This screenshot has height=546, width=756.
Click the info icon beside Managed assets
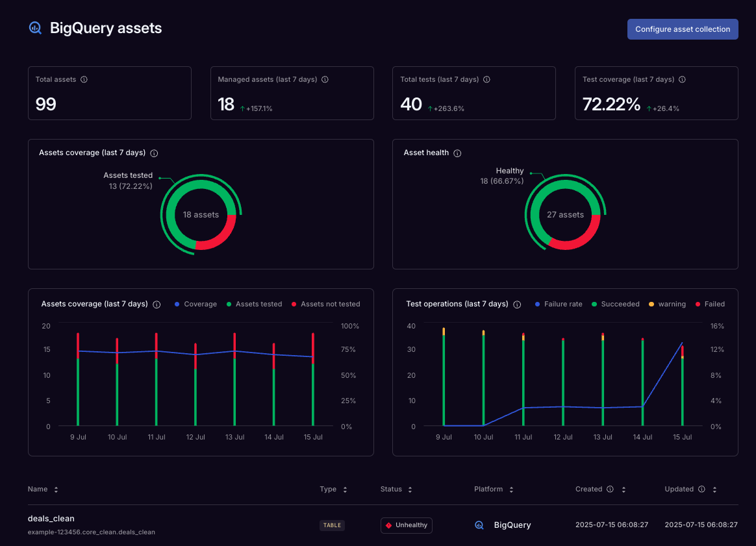point(325,79)
